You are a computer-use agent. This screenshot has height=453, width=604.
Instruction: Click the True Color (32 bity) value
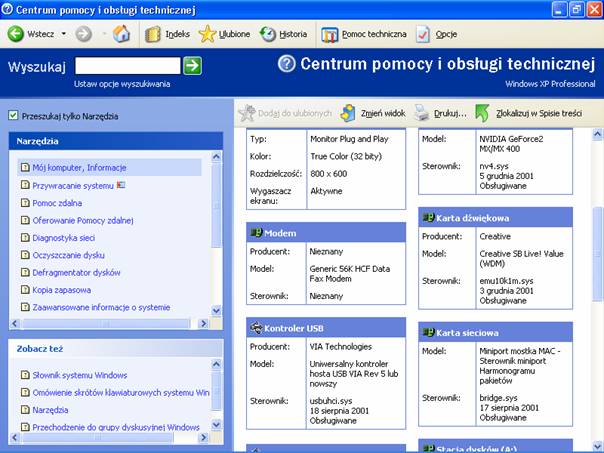[x=346, y=156]
